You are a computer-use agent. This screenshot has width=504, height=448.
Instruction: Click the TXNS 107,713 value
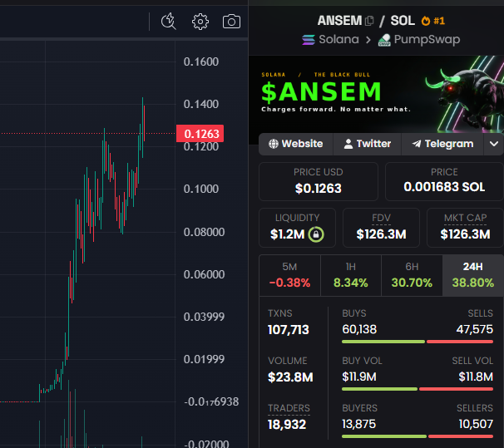tap(289, 330)
